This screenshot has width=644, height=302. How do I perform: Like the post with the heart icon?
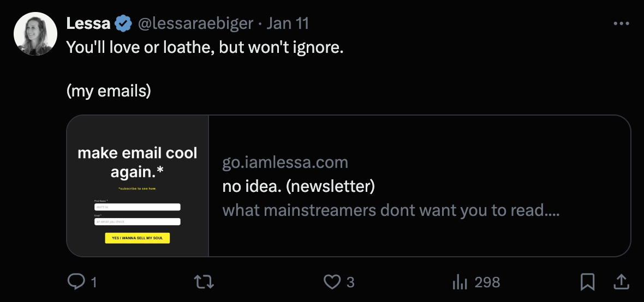tap(332, 282)
